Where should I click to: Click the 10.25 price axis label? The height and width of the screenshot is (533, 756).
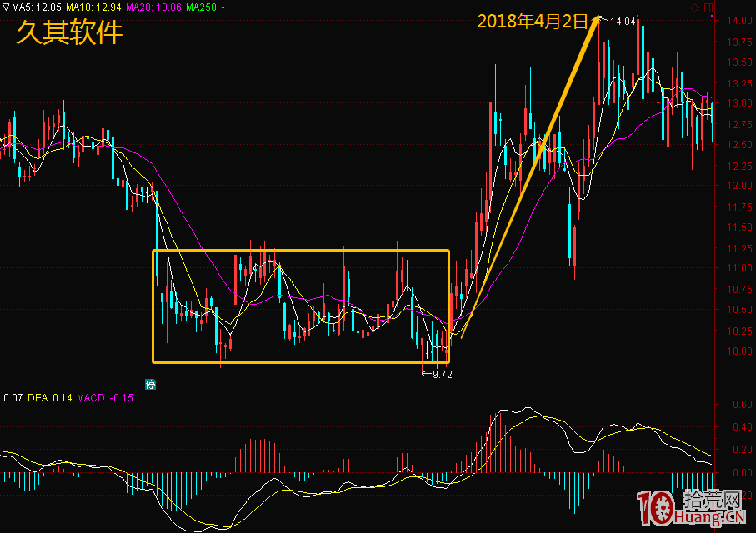(x=739, y=331)
